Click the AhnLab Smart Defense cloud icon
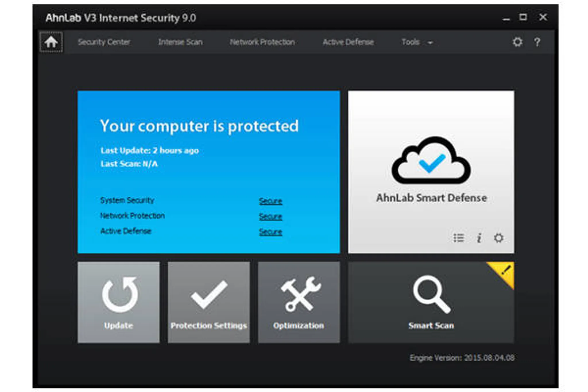Screen dimensions: 588x392 point(431,160)
